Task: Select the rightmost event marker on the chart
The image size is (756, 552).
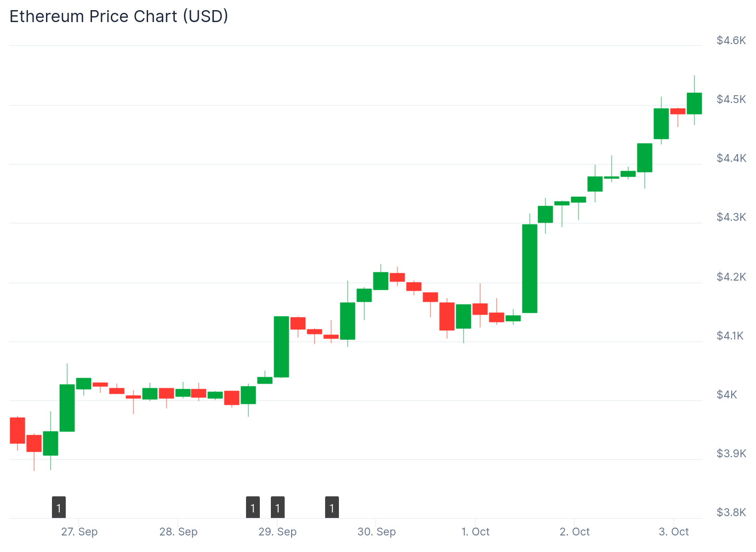Action: (332, 507)
